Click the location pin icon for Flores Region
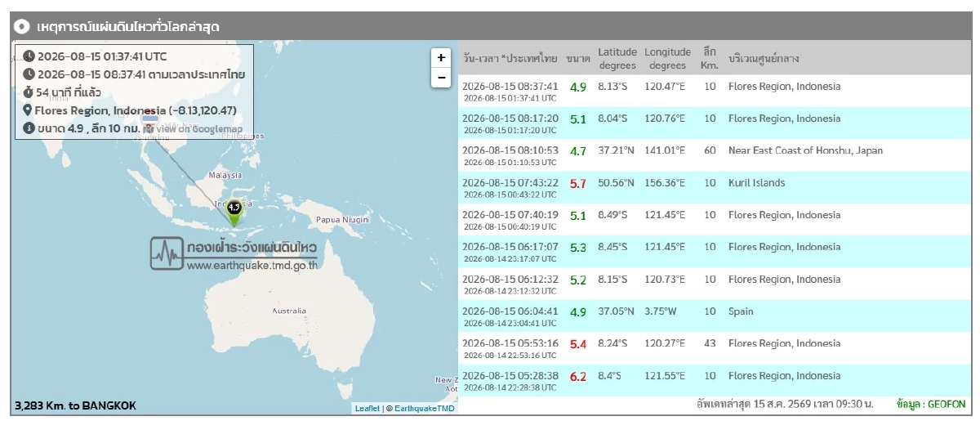Image resolution: width=980 pixels, height=421 pixels. coord(29,110)
